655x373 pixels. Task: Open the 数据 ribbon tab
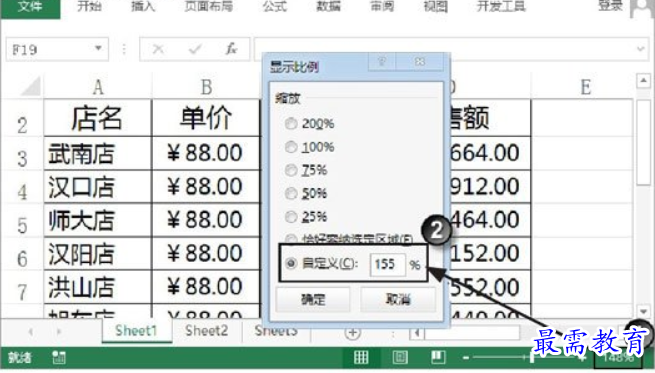(x=328, y=6)
